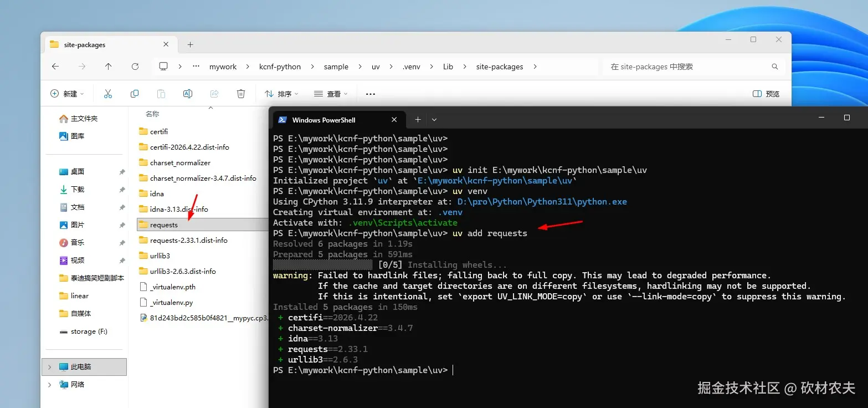Unpin 下载 using its pin icon
The height and width of the screenshot is (408, 868).
[122, 190]
